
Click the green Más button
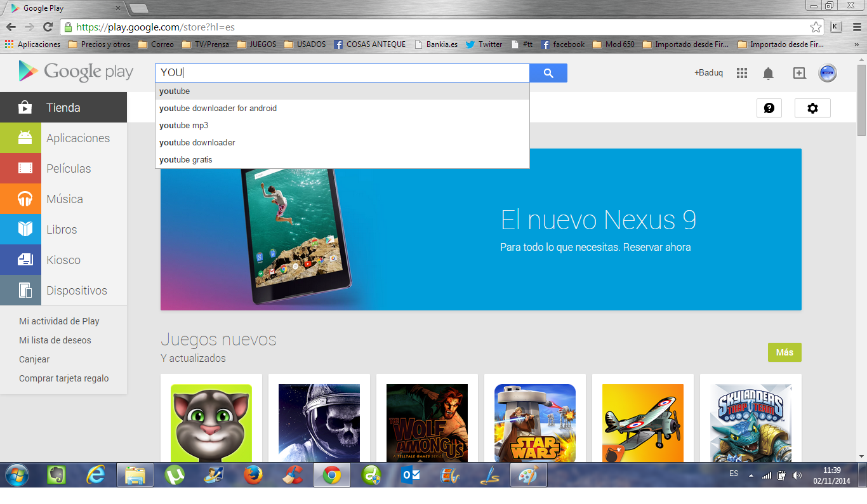pos(784,352)
